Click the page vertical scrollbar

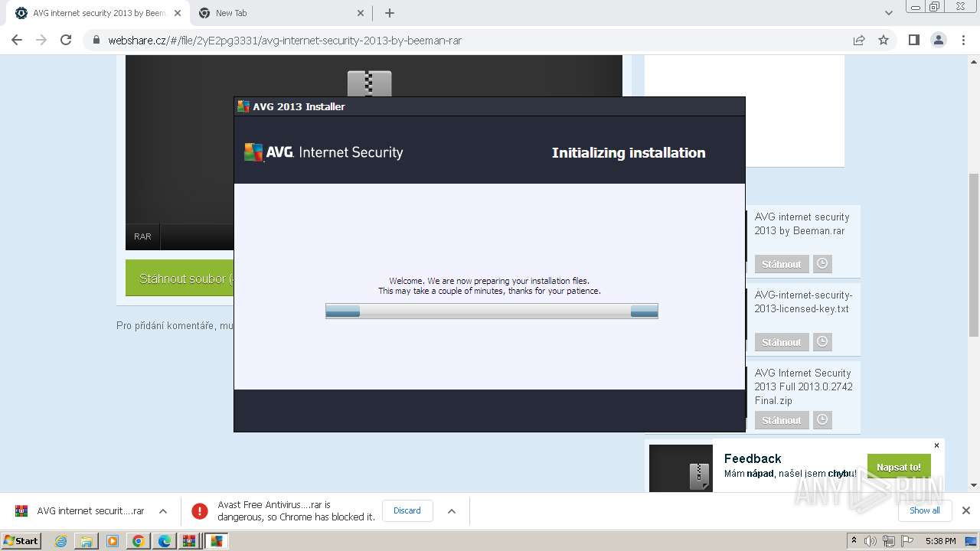973,255
